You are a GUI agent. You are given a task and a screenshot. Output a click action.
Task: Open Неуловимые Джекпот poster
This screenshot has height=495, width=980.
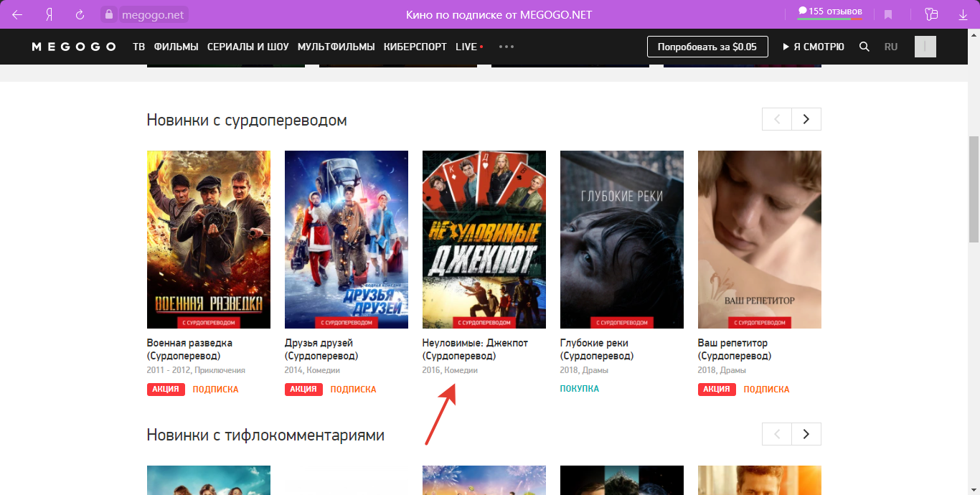point(484,240)
